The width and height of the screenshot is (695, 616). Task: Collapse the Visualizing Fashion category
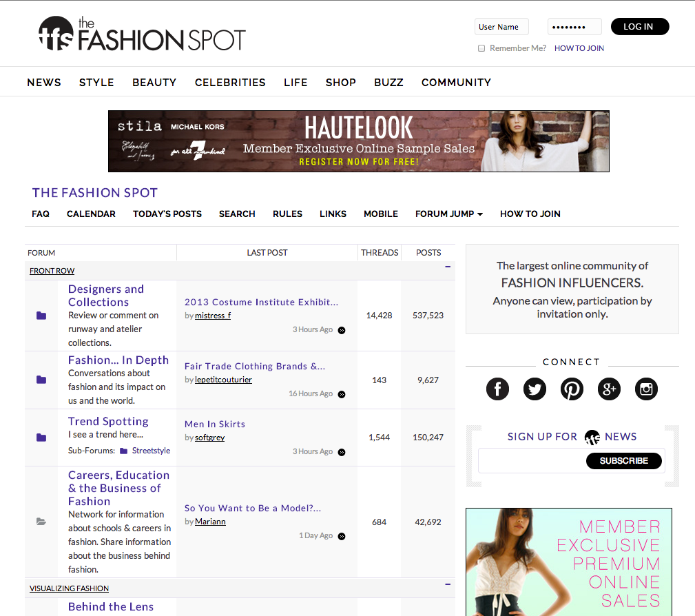(x=448, y=584)
